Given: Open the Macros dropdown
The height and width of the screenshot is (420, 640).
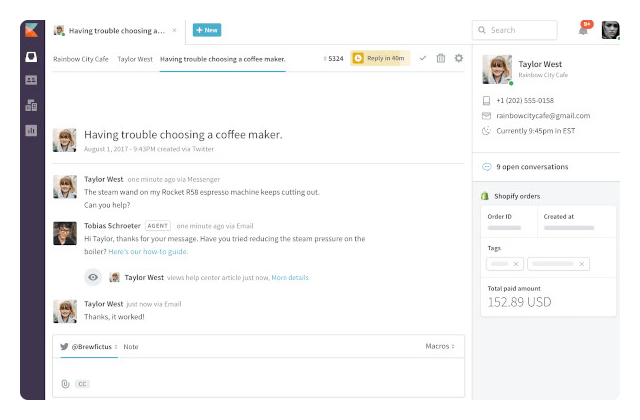Looking at the screenshot, I should coord(440,346).
